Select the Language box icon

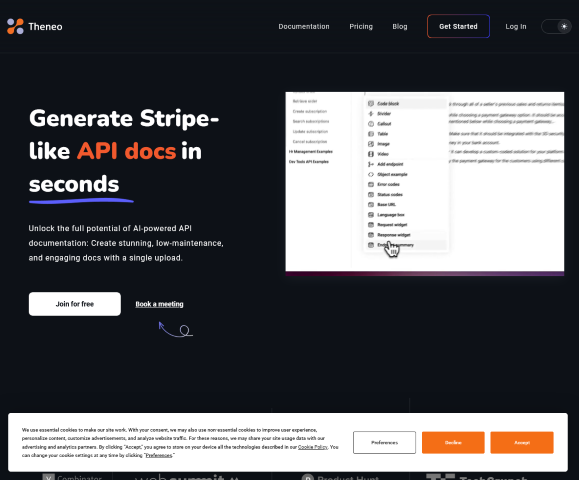(371, 215)
